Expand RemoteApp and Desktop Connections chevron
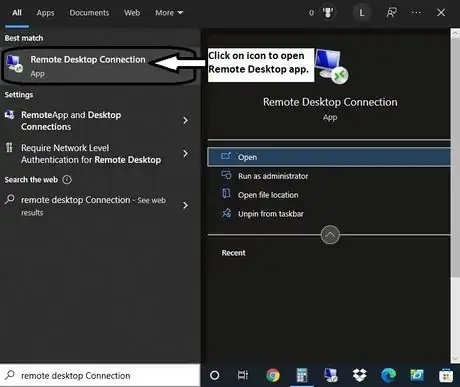Image resolution: width=460 pixels, height=387 pixels. [x=186, y=120]
